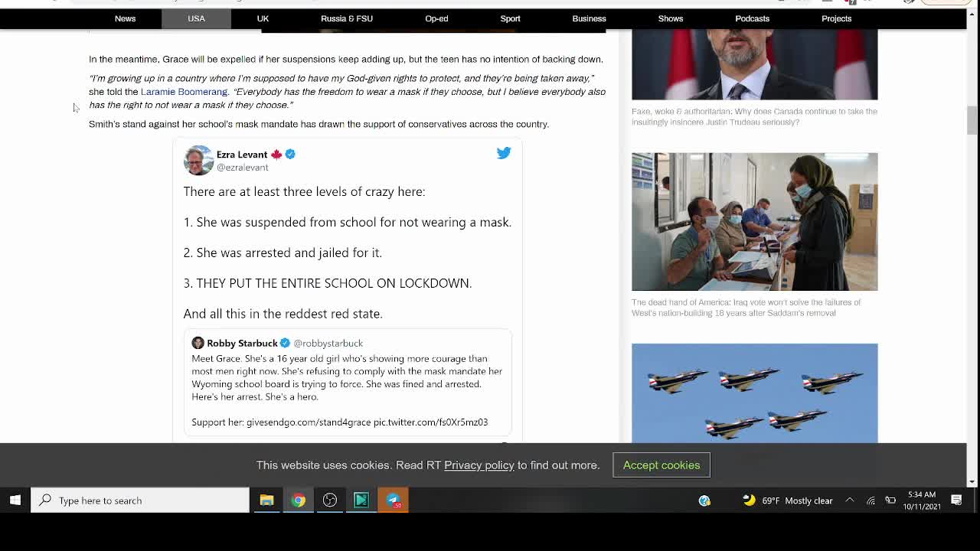Open the OBS Studio taskbar icon
This screenshot has width=980, height=551.
(330, 500)
